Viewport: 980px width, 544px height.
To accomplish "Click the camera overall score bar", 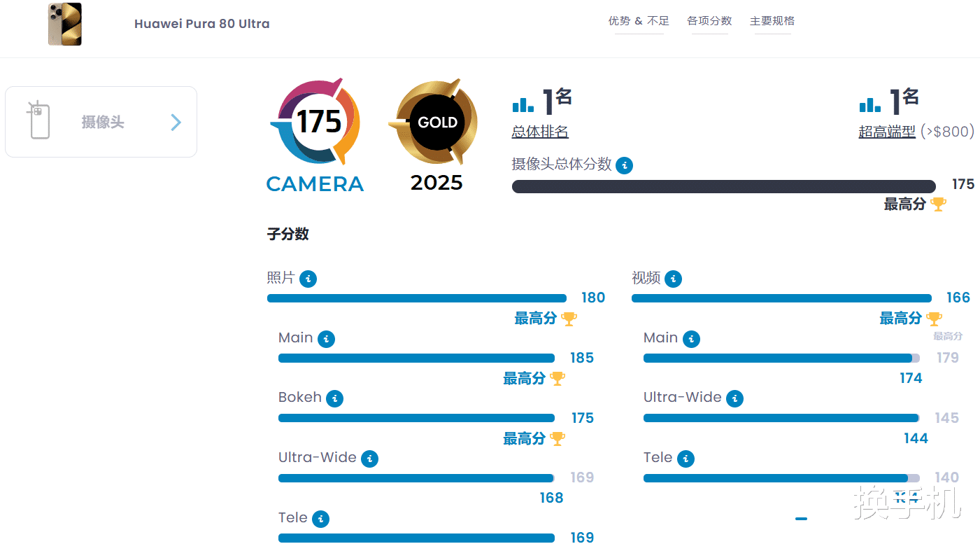I will pyautogui.click(x=723, y=186).
